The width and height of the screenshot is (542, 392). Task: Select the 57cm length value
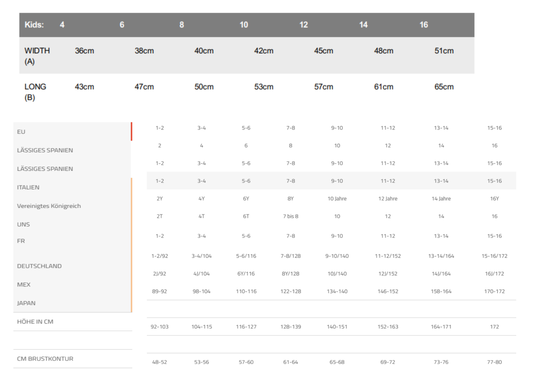324,87
